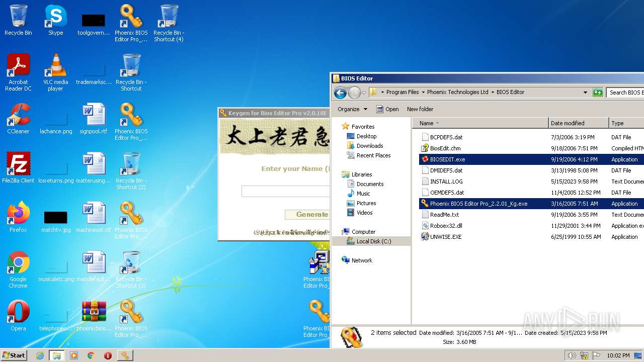Select BIOSEDIT.exe application
This screenshot has height=362, width=644.
[x=447, y=159]
